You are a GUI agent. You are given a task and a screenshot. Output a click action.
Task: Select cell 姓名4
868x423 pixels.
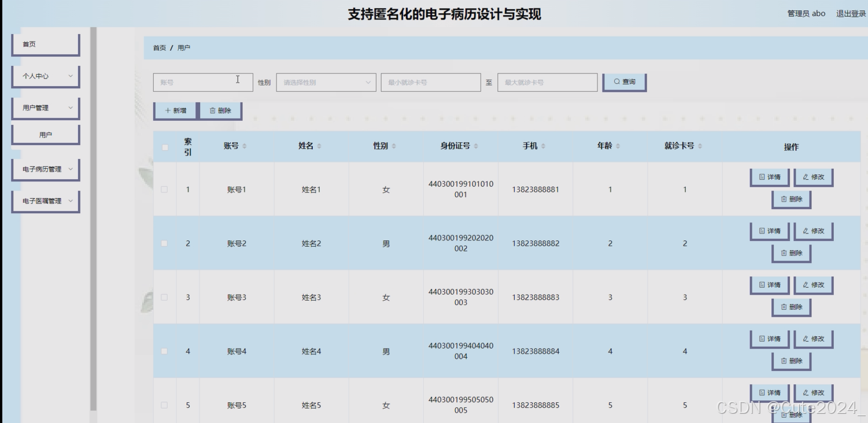pos(311,351)
